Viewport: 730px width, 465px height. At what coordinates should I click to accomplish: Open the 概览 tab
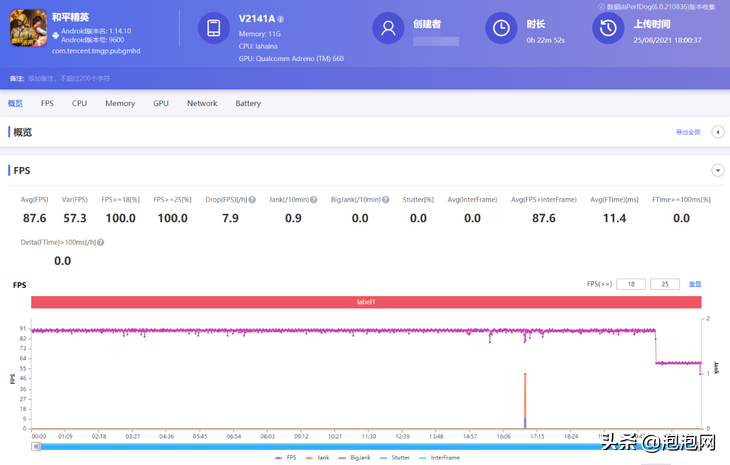click(15, 103)
